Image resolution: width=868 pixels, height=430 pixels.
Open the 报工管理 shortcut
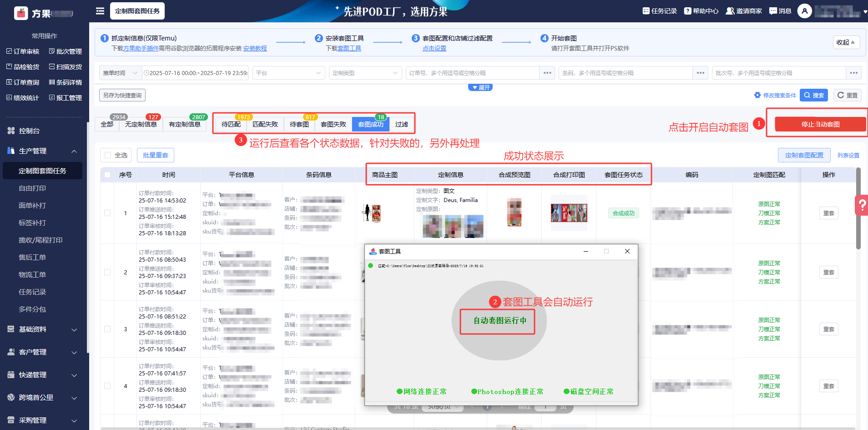point(66,98)
